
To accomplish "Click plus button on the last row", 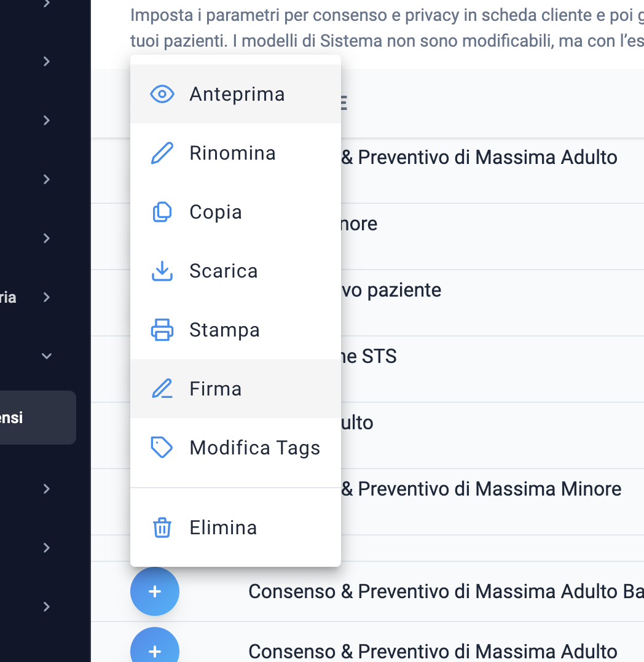I will coord(155,646).
